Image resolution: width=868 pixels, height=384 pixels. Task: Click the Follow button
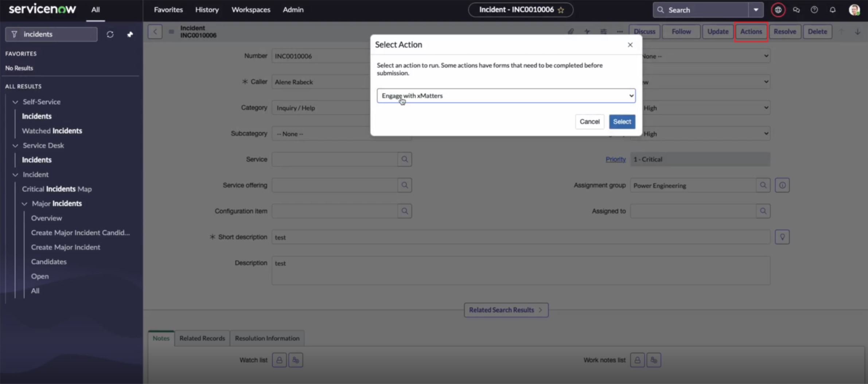pos(681,32)
